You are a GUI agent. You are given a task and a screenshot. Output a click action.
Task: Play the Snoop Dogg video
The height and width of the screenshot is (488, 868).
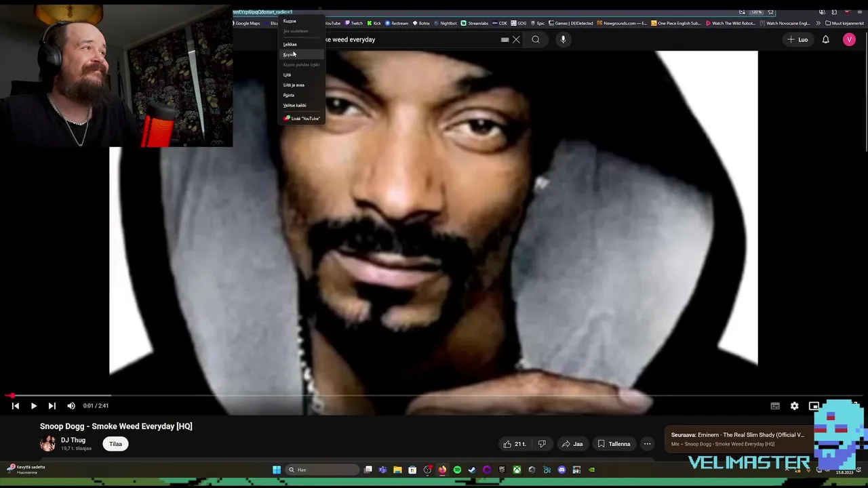[33, 406]
